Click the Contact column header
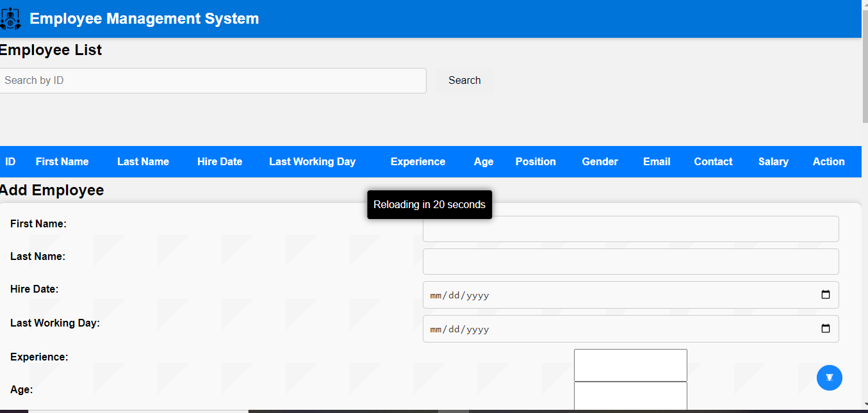 pyautogui.click(x=713, y=162)
